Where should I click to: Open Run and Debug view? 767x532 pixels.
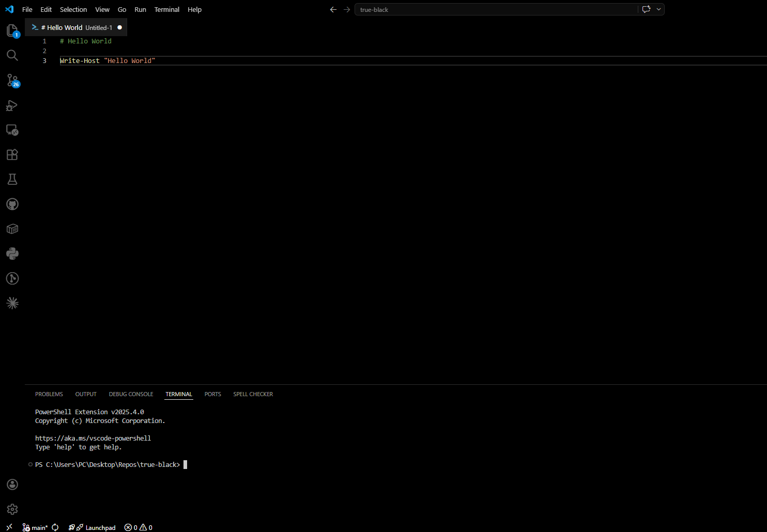(x=12, y=105)
